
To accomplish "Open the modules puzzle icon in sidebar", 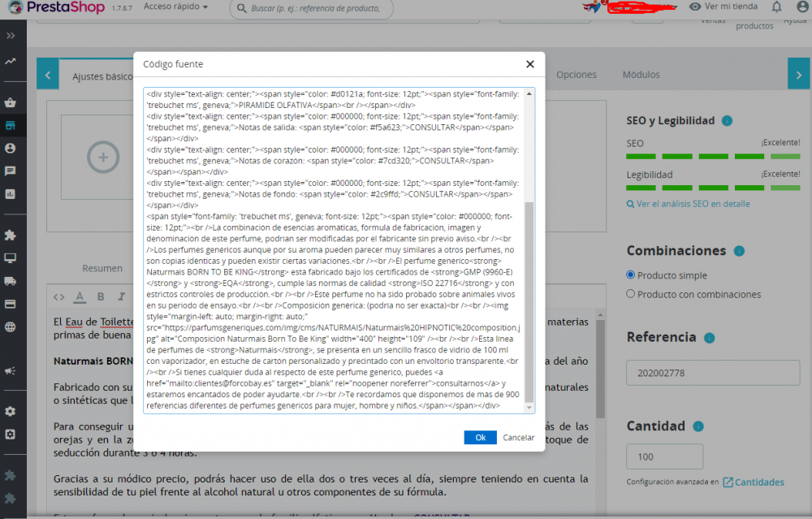I will pyautogui.click(x=11, y=236).
